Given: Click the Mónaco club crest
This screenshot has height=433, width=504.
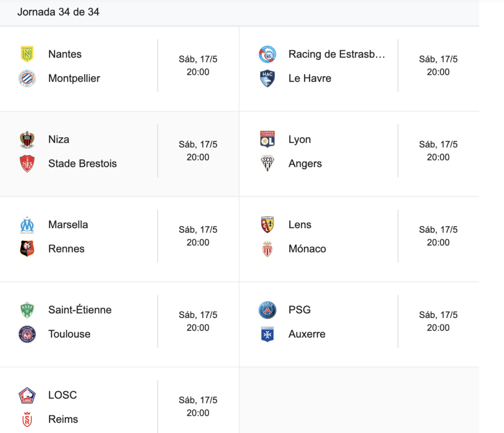Looking at the screenshot, I should point(267,249).
